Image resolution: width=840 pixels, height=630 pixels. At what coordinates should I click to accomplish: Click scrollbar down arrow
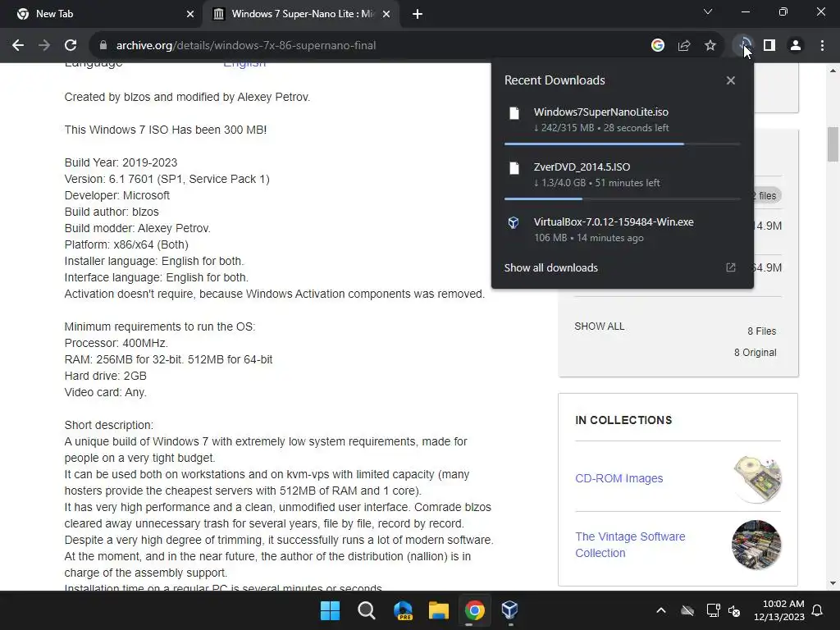[x=833, y=583]
